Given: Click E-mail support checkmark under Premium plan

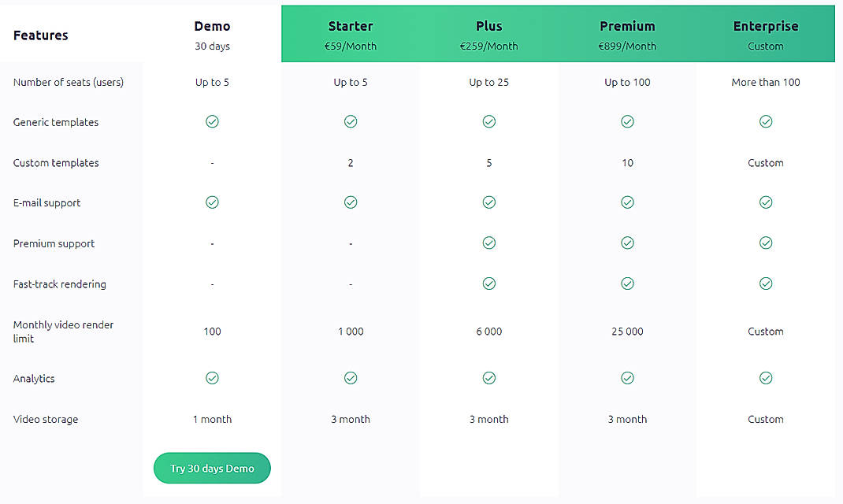Looking at the screenshot, I should pyautogui.click(x=627, y=202).
